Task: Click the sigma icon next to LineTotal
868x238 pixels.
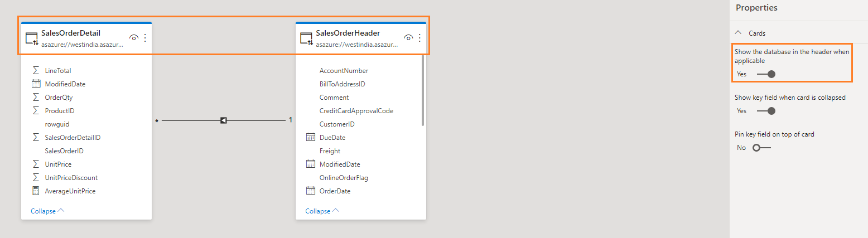Action: pos(36,71)
